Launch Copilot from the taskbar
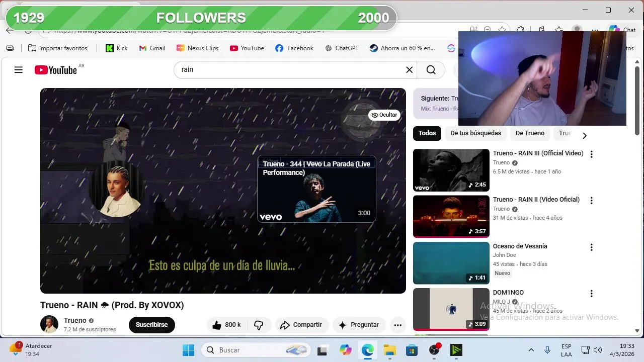Screen dimensions: 644x362 (x=345, y=350)
